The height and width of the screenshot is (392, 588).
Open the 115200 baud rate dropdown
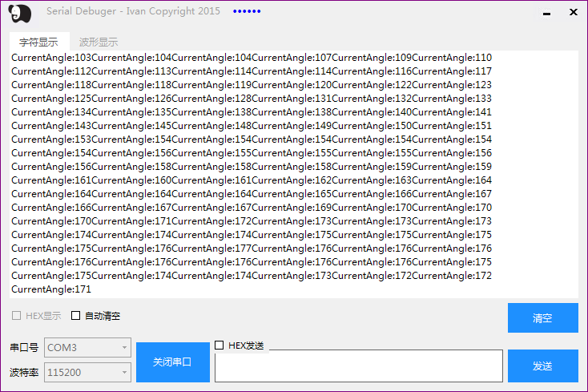(x=87, y=372)
